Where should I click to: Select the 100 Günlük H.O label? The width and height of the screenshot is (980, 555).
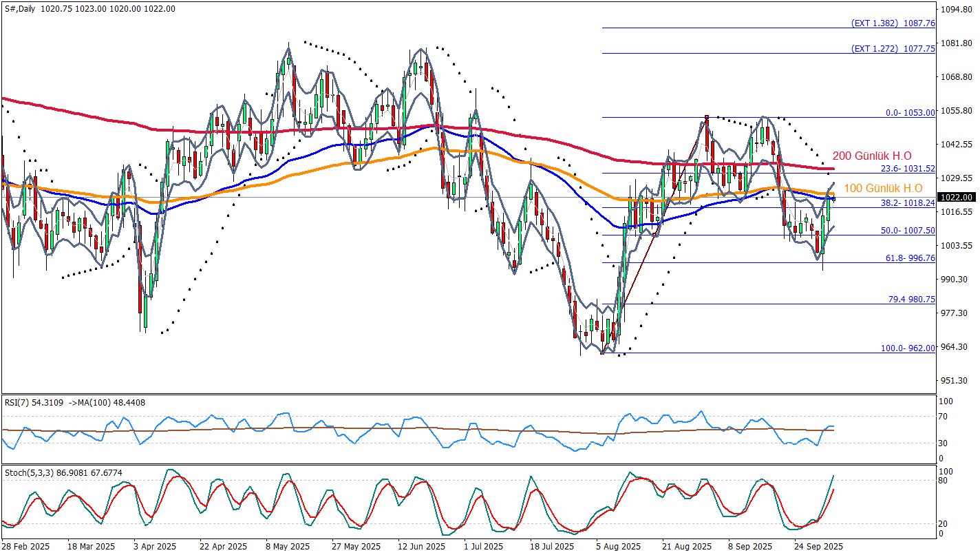[x=882, y=188]
